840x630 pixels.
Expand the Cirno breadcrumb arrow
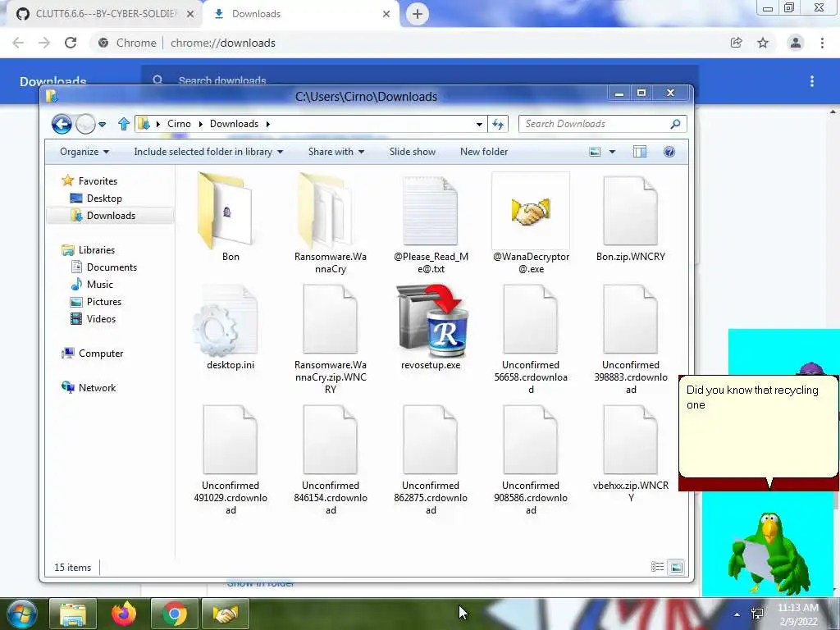[x=200, y=125]
